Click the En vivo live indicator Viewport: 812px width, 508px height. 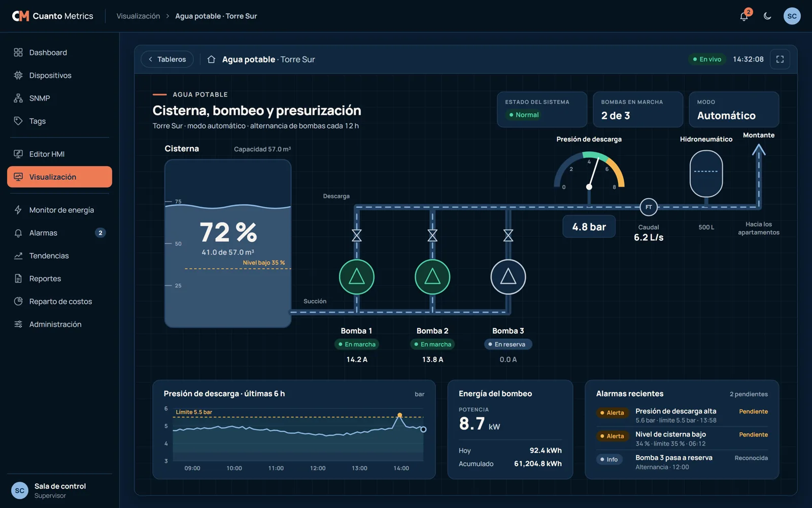coord(707,59)
